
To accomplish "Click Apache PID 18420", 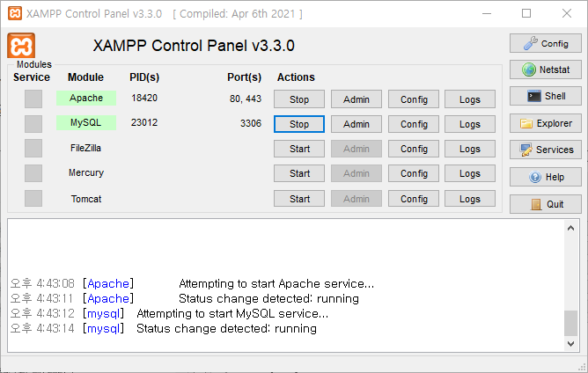I will tap(144, 98).
